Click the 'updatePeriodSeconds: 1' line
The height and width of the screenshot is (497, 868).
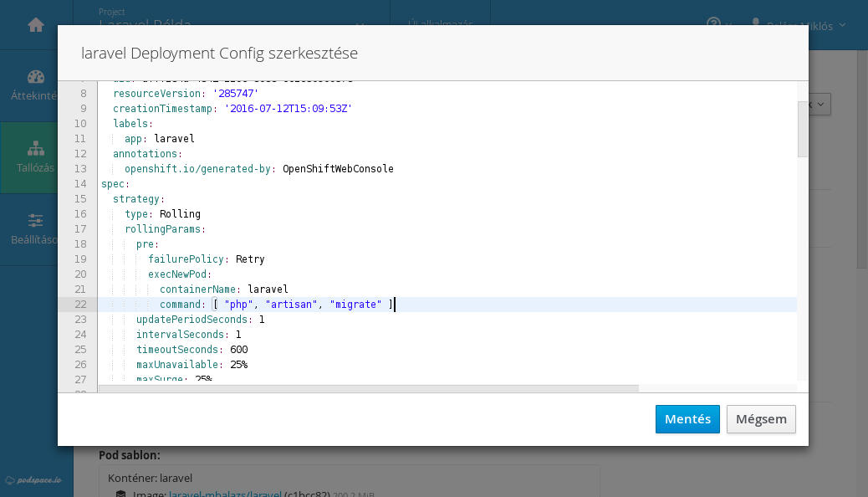[201, 320]
